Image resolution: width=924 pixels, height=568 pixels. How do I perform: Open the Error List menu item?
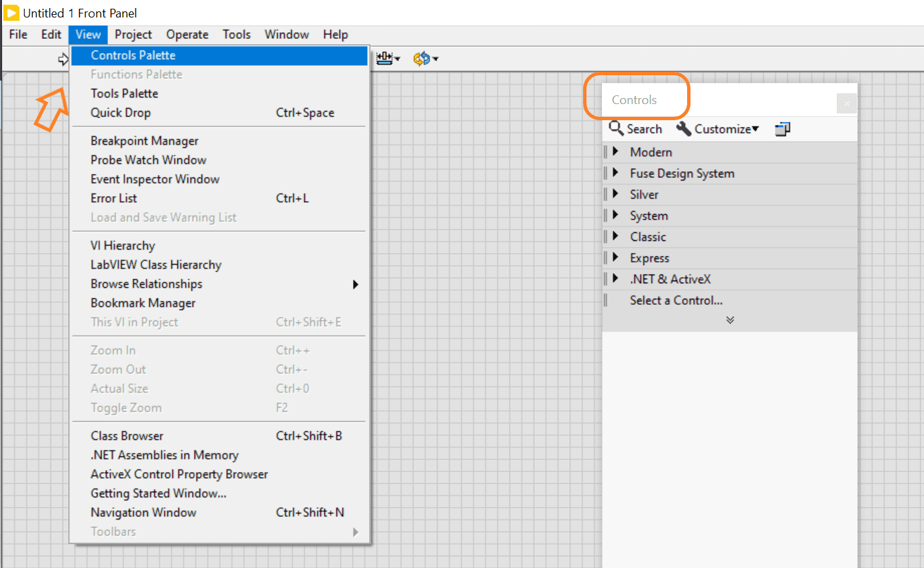(x=114, y=198)
